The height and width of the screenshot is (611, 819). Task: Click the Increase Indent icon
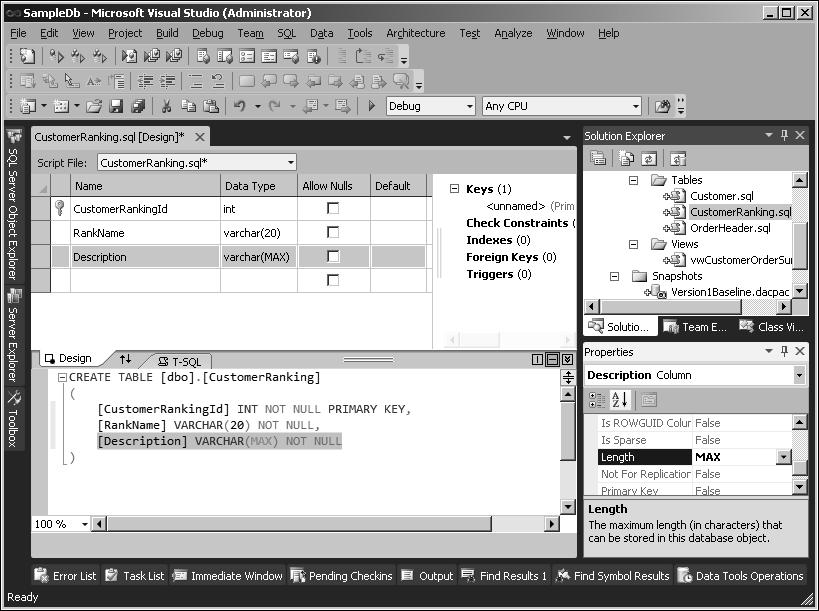click(168, 81)
